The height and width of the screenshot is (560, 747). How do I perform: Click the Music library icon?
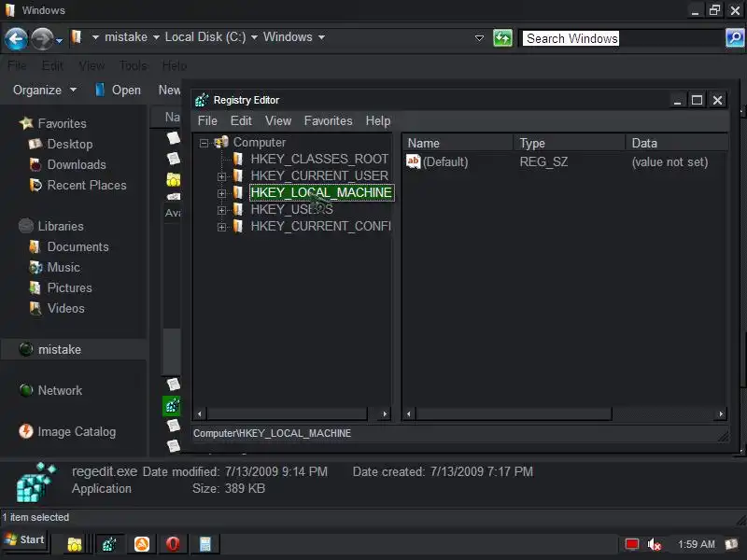coord(35,267)
